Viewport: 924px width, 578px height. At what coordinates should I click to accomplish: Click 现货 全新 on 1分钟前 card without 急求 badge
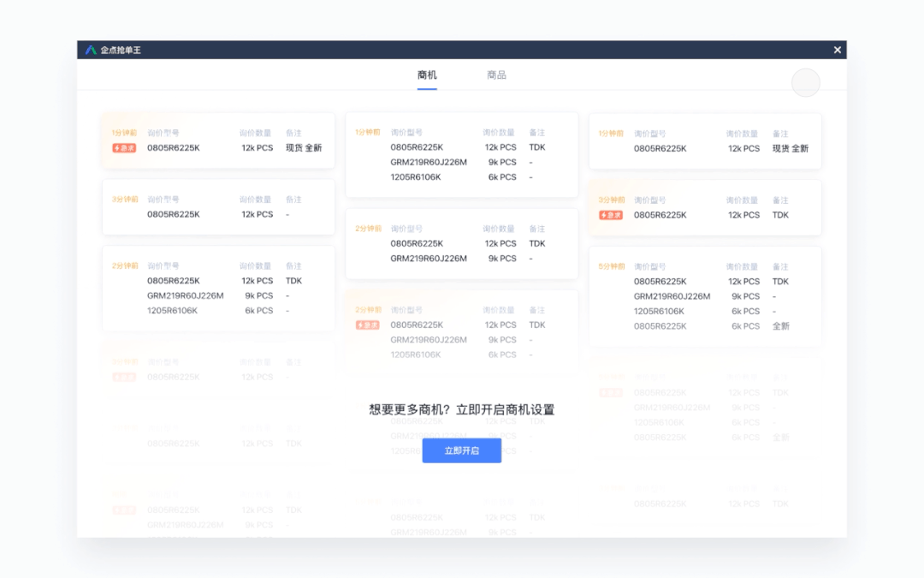click(791, 149)
